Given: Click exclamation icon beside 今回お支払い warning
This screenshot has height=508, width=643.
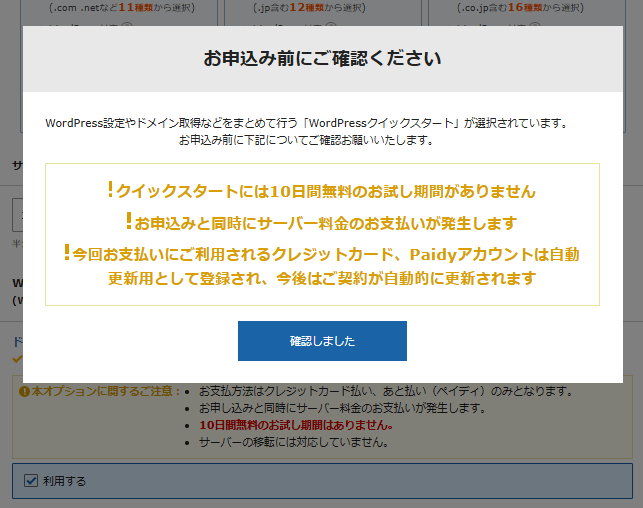Looking at the screenshot, I should point(67,253).
